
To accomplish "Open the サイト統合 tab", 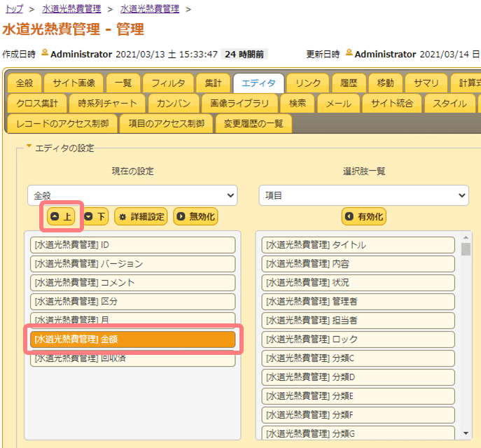I will point(392,104).
